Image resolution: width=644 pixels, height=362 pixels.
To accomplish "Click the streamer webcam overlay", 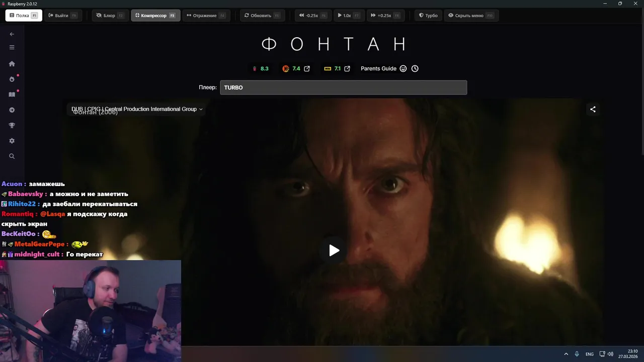I will pyautogui.click(x=91, y=311).
